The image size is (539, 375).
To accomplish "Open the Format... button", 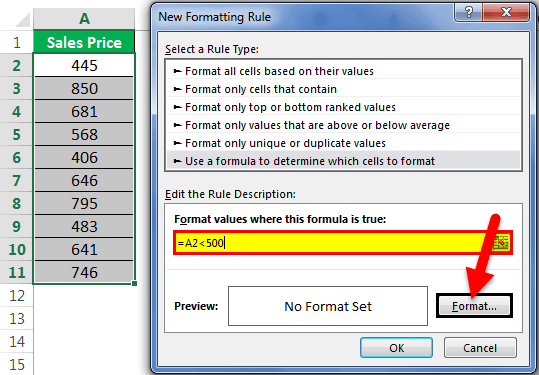I will tap(474, 306).
